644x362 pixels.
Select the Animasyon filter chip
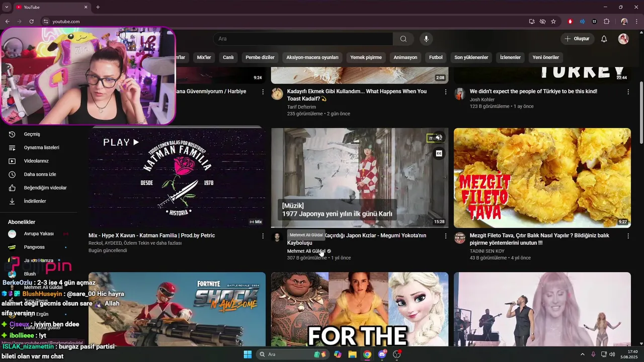coord(406,57)
